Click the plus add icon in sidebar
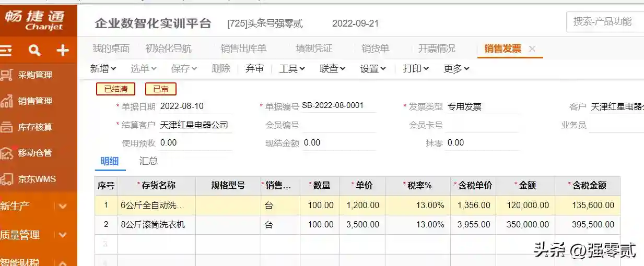 pyautogui.click(x=63, y=51)
